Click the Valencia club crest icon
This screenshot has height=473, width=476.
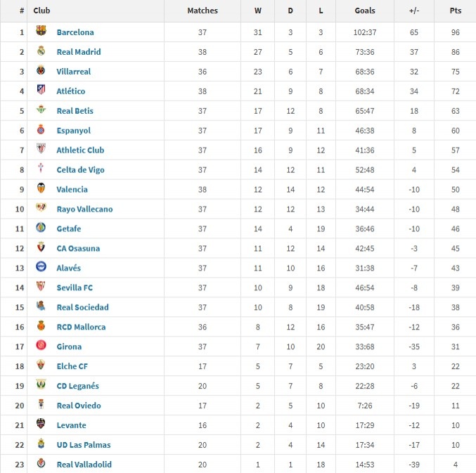tap(41, 189)
